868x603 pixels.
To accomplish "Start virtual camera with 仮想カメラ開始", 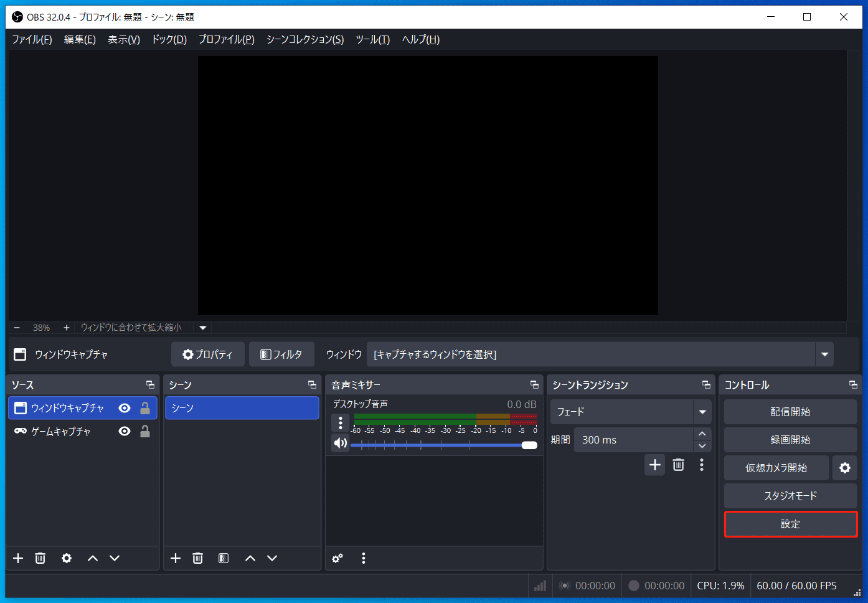I will tap(776, 468).
